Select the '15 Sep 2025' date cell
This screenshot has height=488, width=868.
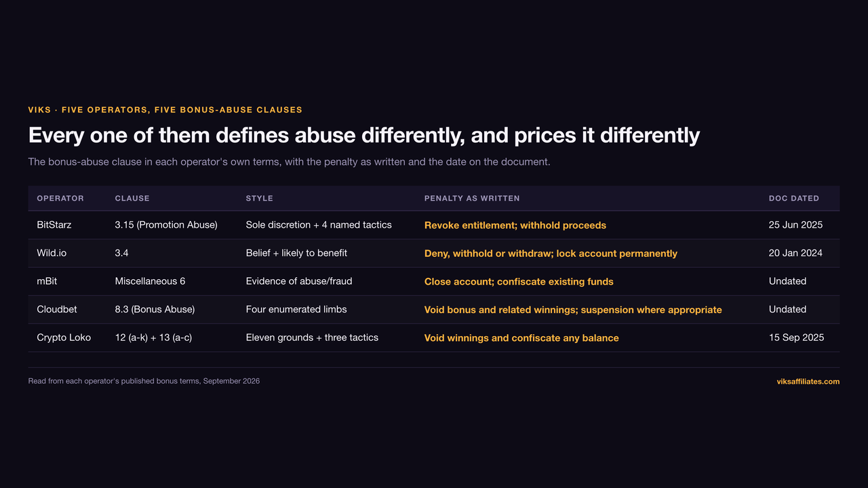797,338
